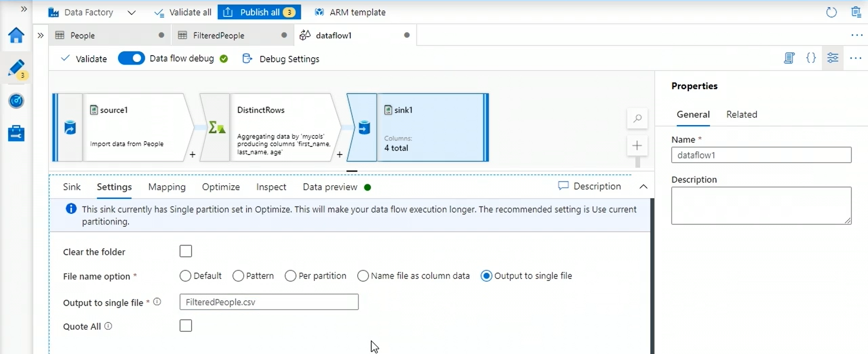Click the Home icon in left sidebar

[16, 35]
